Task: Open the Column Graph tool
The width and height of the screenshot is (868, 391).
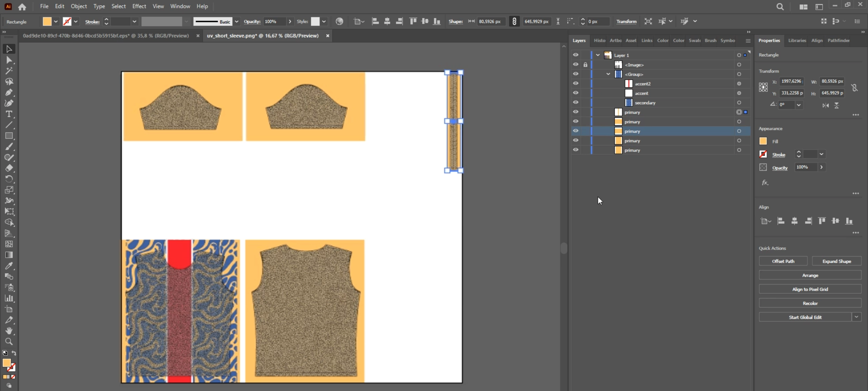Action: click(x=9, y=299)
